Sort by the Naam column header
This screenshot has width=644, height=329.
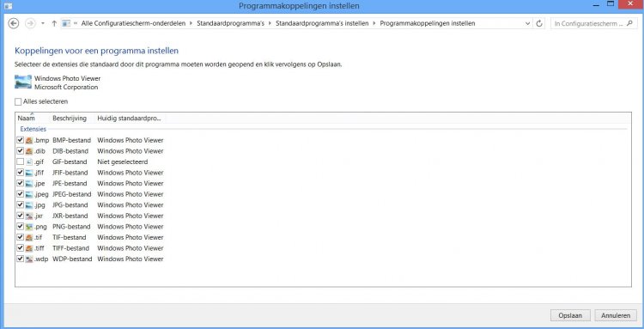coord(27,119)
